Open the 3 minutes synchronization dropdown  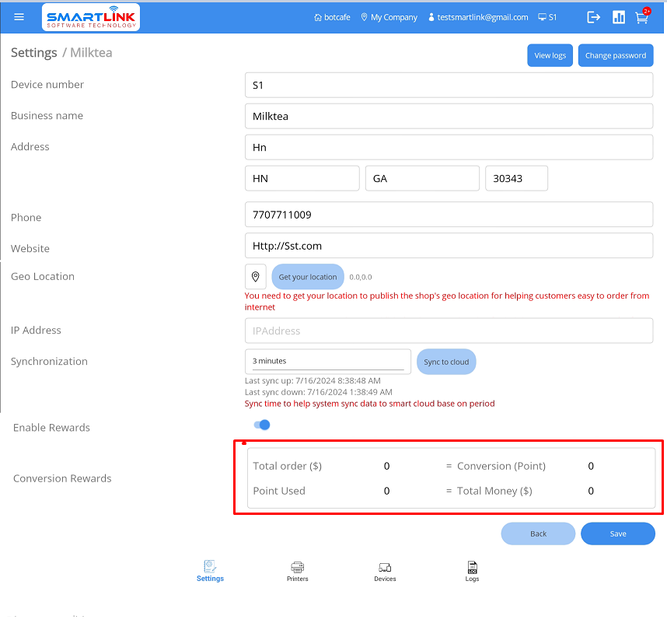(x=327, y=361)
